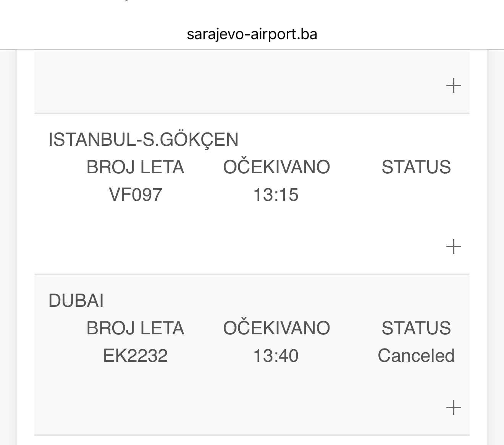The height and width of the screenshot is (445, 504).
Task: Click flight number EK2232
Action: (136, 356)
